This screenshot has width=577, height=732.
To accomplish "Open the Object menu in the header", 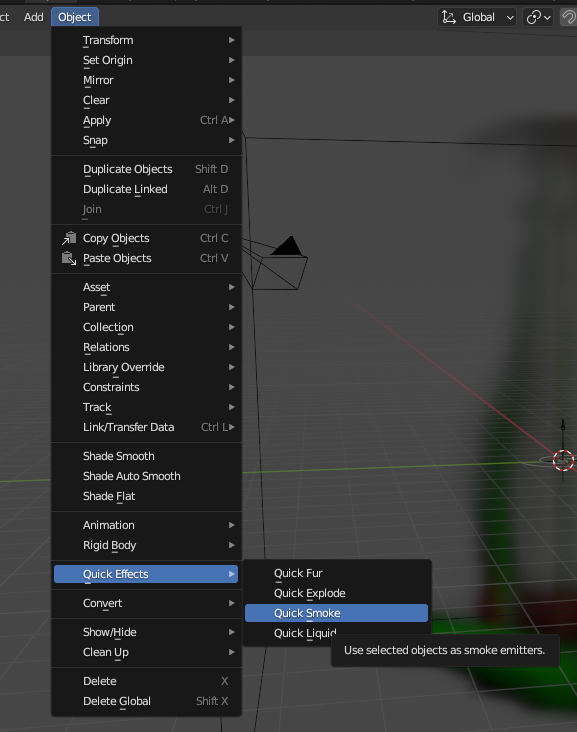I will (x=75, y=17).
